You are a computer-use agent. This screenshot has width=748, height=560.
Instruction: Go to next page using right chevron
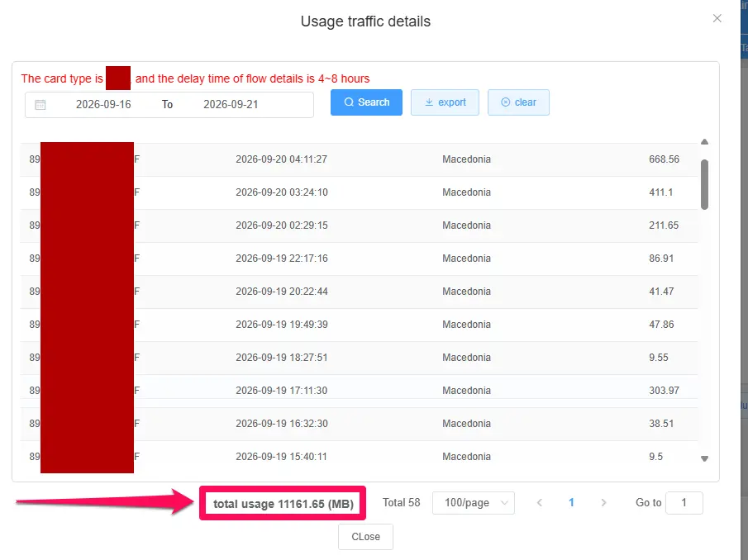point(603,503)
